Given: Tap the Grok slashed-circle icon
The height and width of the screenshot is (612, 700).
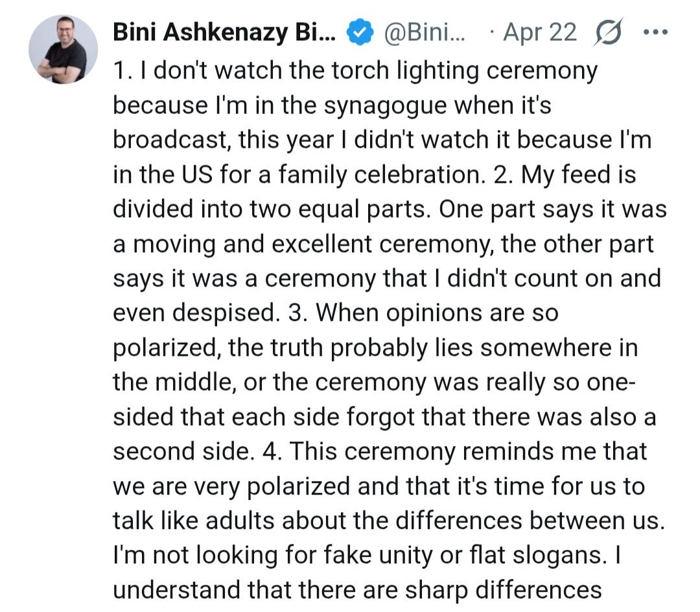Looking at the screenshot, I should click(x=607, y=32).
